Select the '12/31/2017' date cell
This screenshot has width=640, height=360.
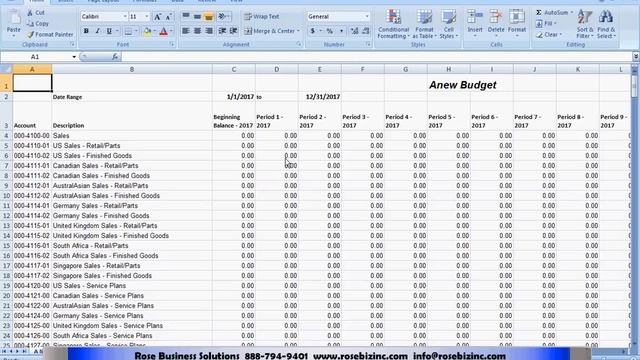[320, 97]
